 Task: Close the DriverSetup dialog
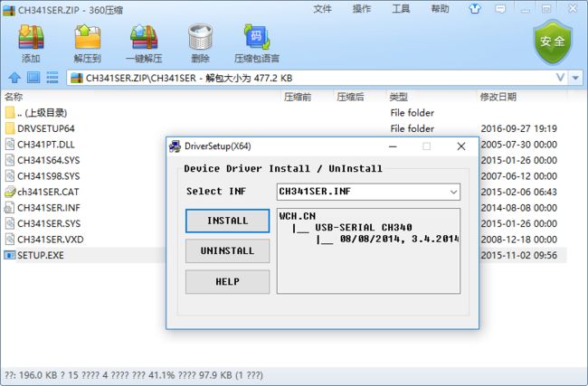click(x=461, y=146)
